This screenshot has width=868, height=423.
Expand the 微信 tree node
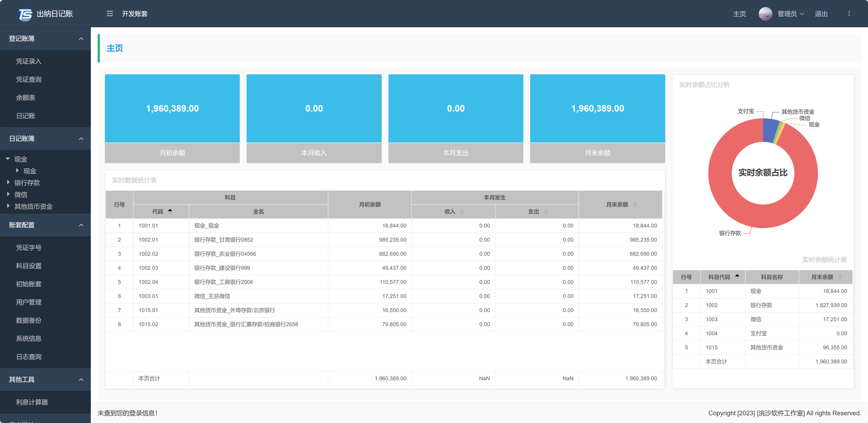point(8,194)
